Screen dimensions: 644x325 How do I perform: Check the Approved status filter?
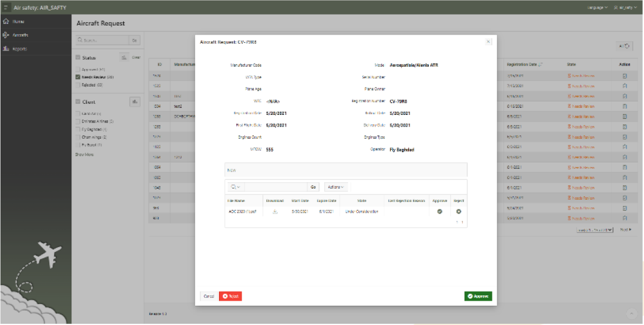pos(78,70)
